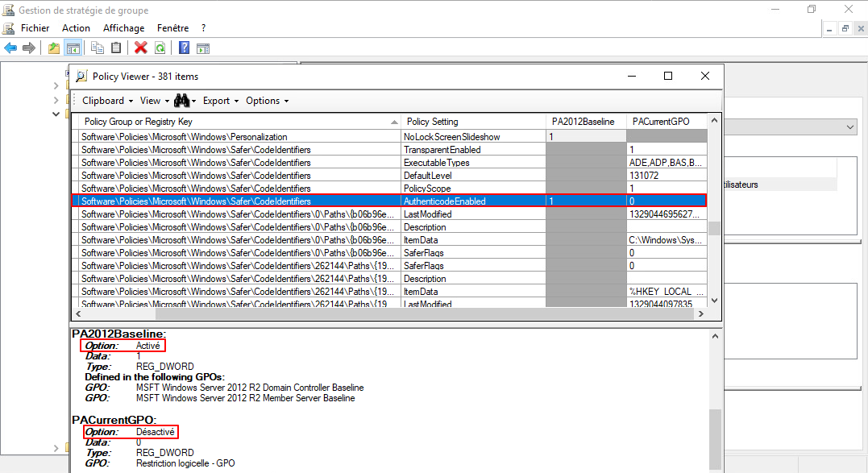Expand the Options dropdown in Policy Viewer
This screenshot has width=868, height=473.
point(267,101)
